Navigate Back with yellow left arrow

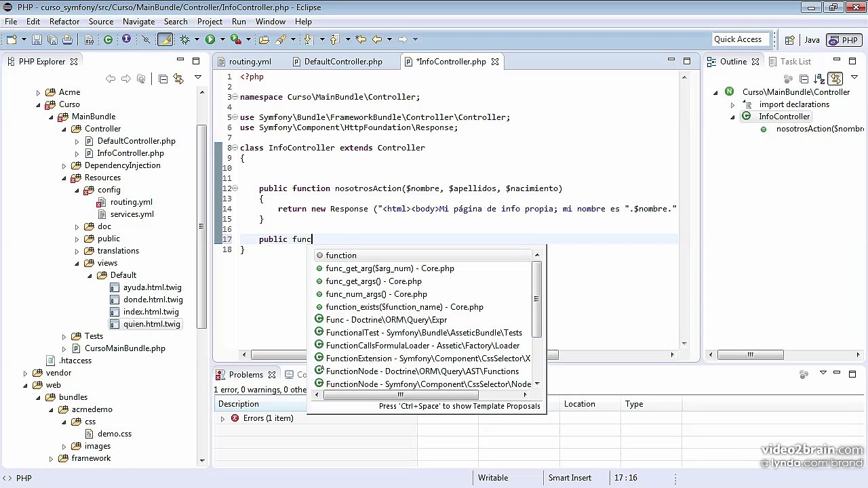click(x=377, y=40)
